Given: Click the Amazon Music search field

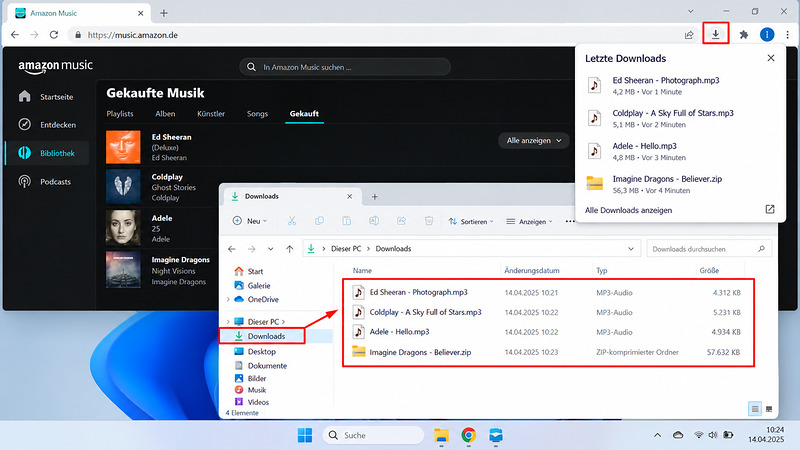Looking at the screenshot, I should point(345,67).
